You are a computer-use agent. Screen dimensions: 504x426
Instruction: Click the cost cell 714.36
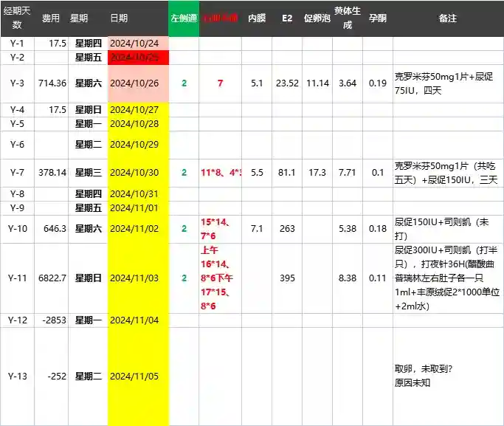tap(52, 83)
